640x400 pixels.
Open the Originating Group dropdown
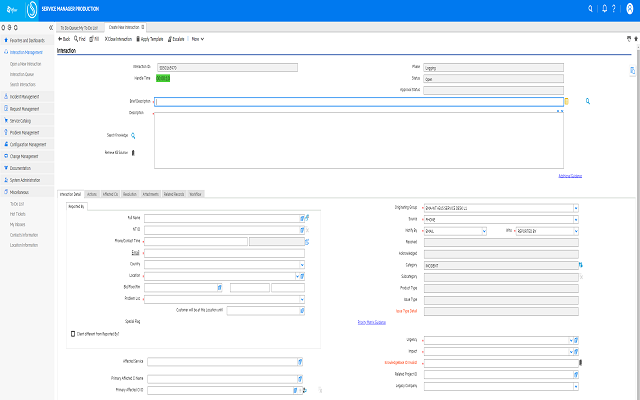tap(576, 208)
